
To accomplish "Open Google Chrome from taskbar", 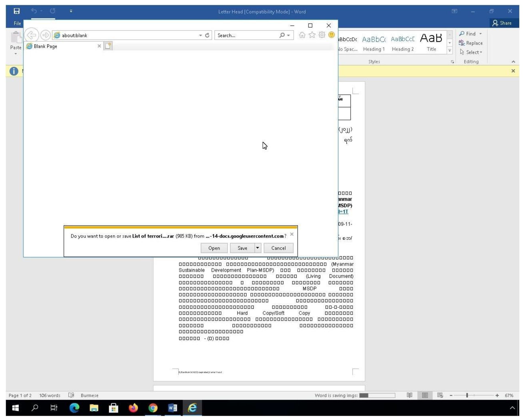I will [153, 408].
